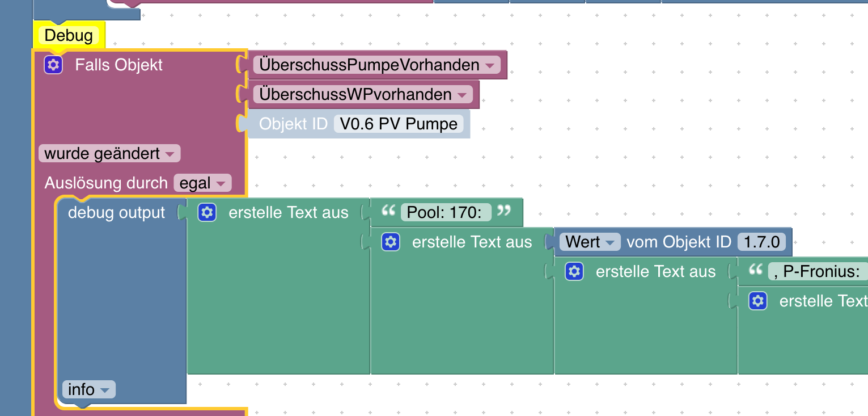Open ÜberschussPumpeVorhanden variable dropdown
The image size is (868, 416).
click(489, 65)
